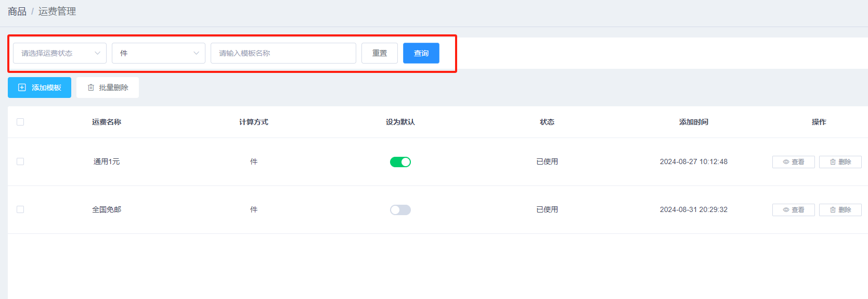This screenshot has width=868, height=299.
Task: Click the 添加时间 column header
Action: (x=693, y=122)
